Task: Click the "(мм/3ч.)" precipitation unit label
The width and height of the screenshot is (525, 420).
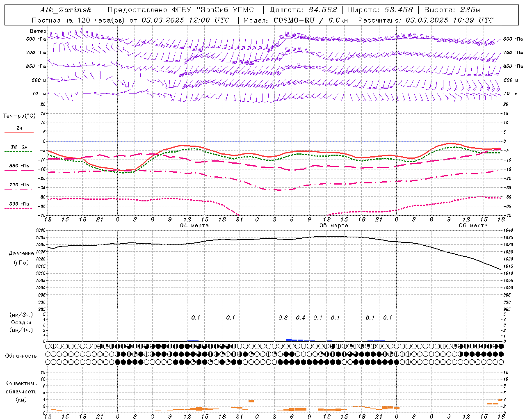Action: pyautogui.click(x=21, y=315)
